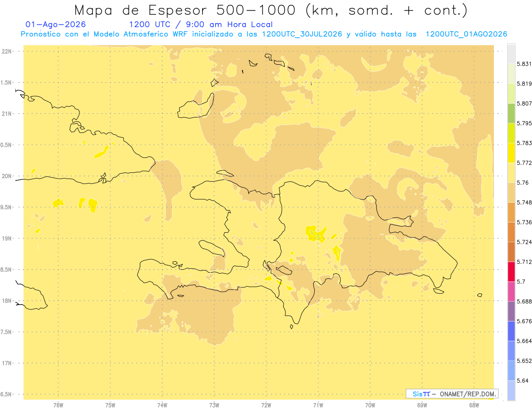
Task: Click the '71W' longitude label
Action: click(x=318, y=405)
